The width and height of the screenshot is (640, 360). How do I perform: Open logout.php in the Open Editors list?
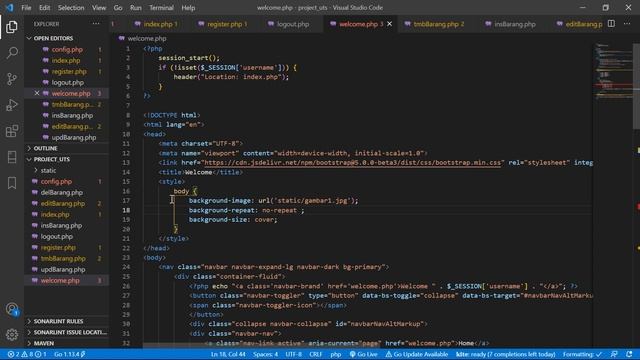click(67, 82)
